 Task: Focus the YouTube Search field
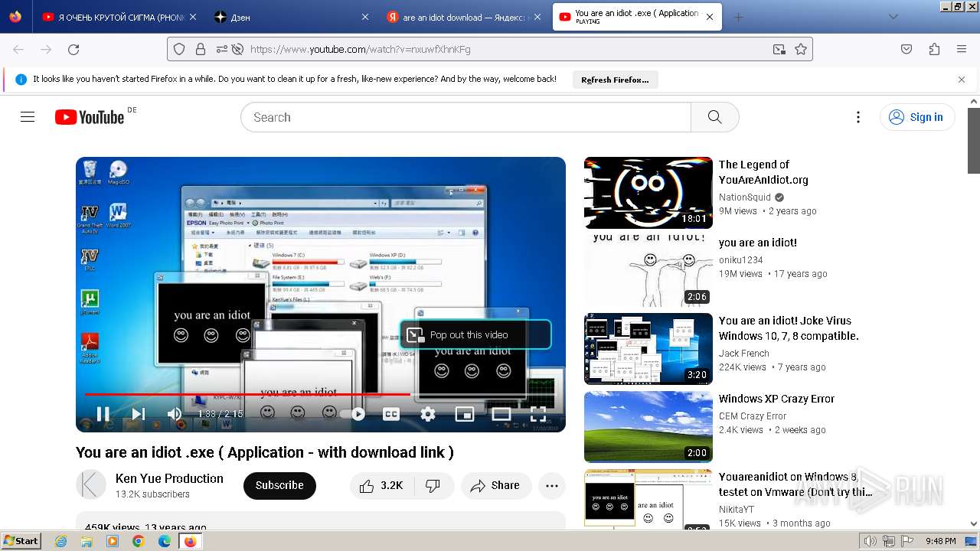[x=465, y=117]
